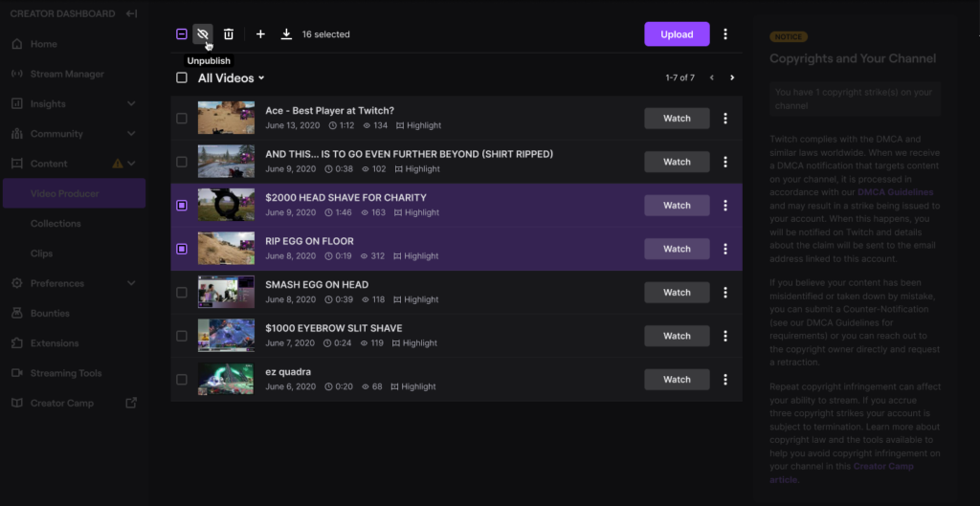The height and width of the screenshot is (506, 980).
Task: Open thumbnail of SMASH EGG ON HEAD
Action: [226, 293]
